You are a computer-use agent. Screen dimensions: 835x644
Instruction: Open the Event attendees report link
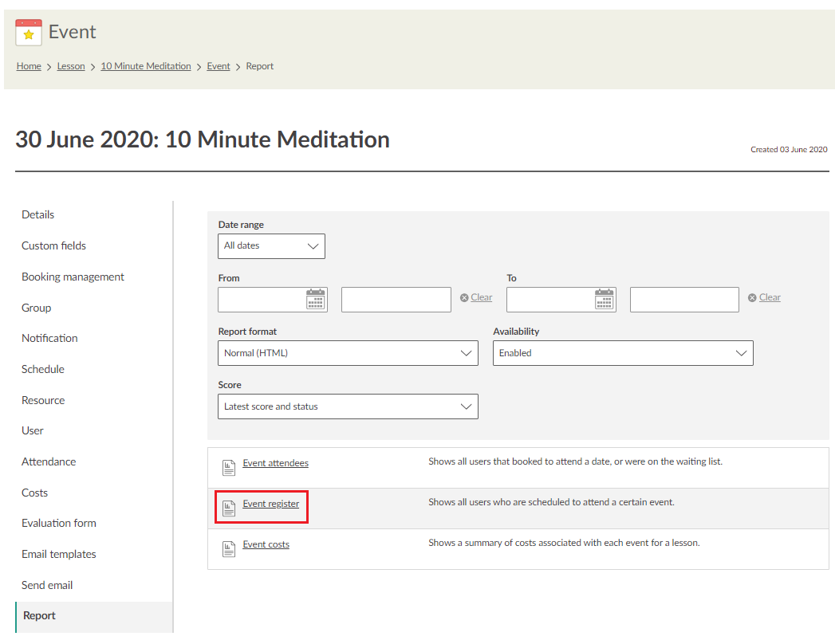coord(275,463)
